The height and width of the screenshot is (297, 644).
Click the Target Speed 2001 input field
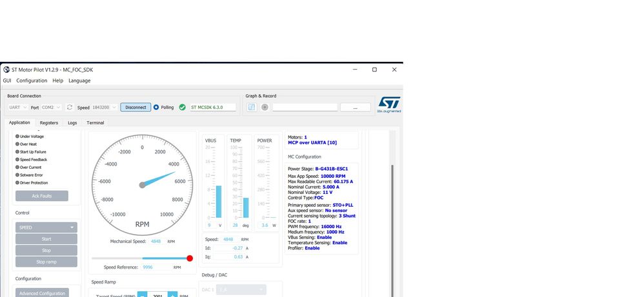(157, 295)
